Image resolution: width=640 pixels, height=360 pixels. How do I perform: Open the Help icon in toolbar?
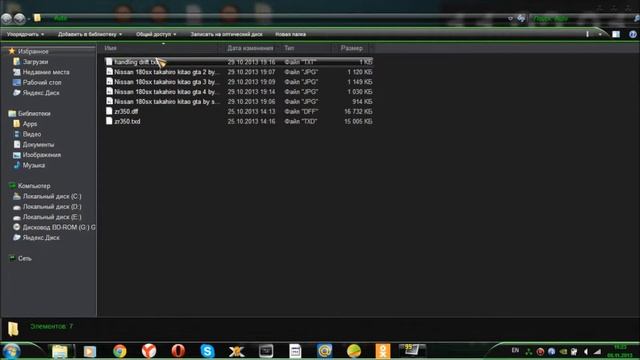pyautogui.click(x=633, y=34)
